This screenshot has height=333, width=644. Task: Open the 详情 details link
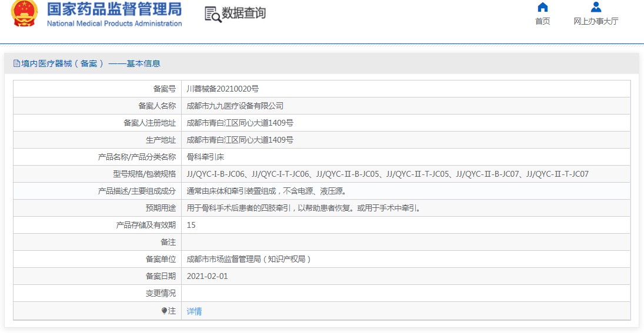pos(194,311)
